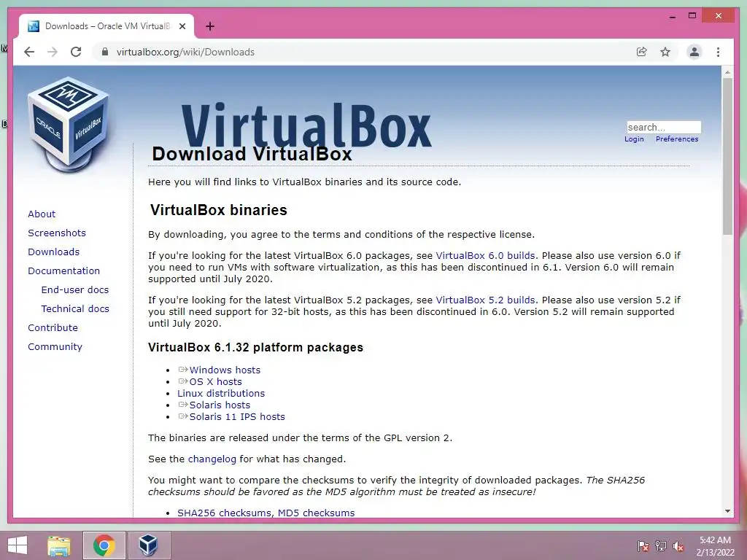Open Downloads in the sidebar

pos(53,252)
